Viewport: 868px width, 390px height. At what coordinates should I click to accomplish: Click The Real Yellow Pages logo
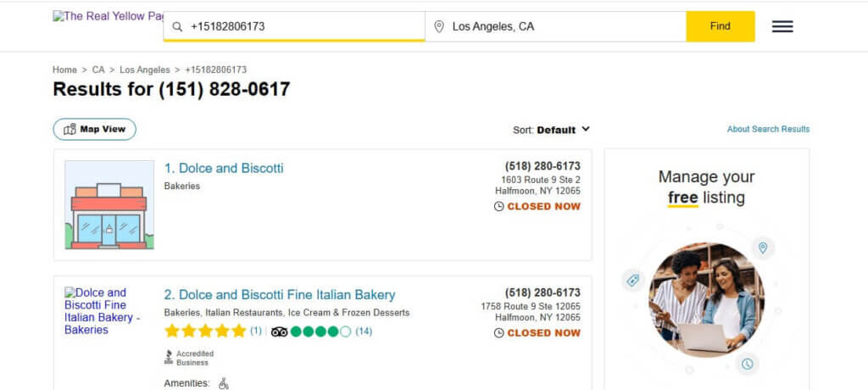(108, 16)
